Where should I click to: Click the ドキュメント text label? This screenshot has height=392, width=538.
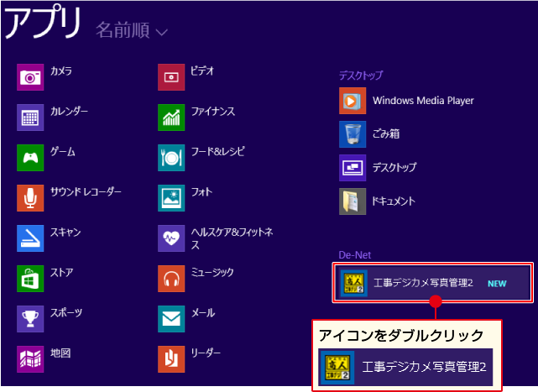click(394, 201)
